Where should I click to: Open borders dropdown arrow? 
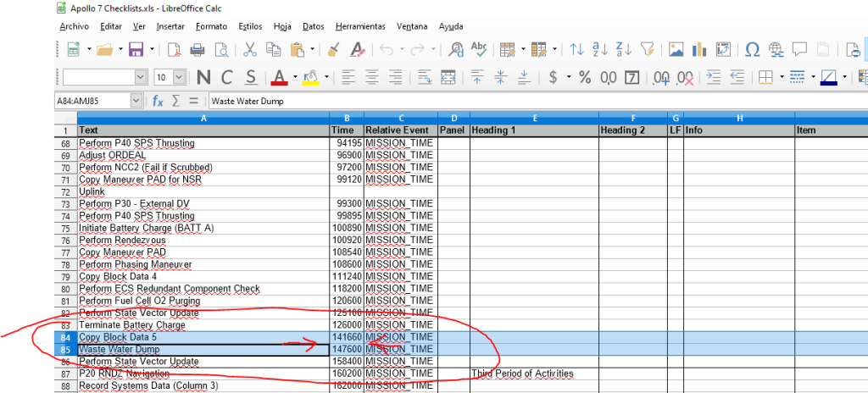click(x=782, y=77)
